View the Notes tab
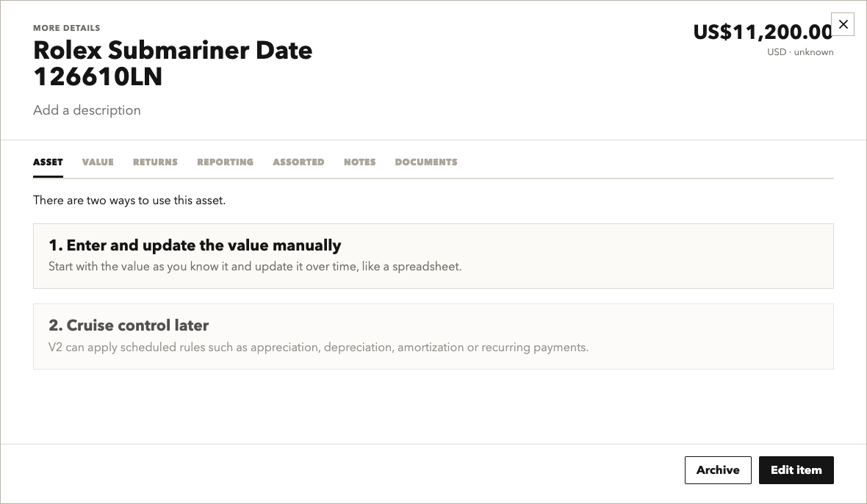 tap(359, 162)
